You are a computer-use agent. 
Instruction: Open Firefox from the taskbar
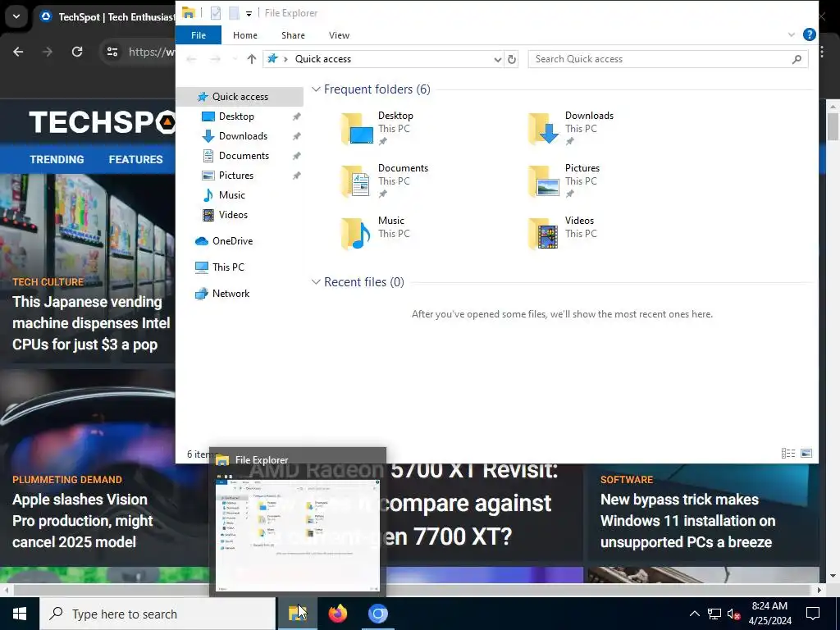337,614
